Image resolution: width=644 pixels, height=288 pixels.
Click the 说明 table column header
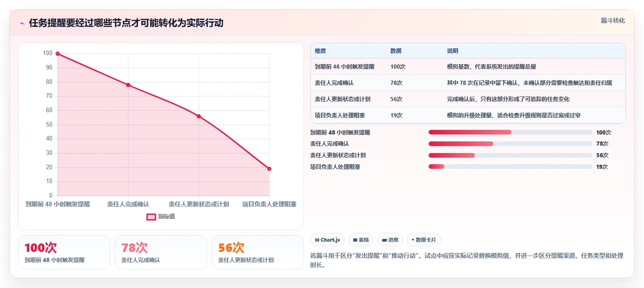[453, 51]
